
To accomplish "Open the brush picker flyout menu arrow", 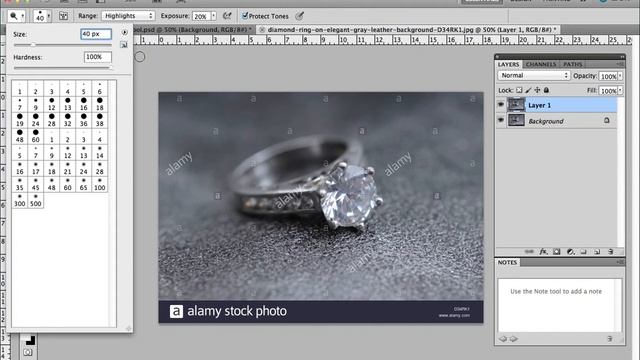I will 124,32.
